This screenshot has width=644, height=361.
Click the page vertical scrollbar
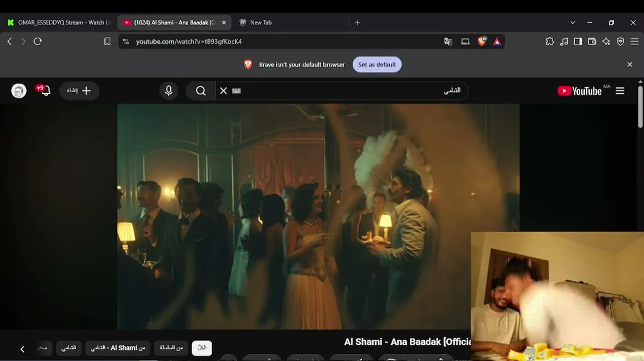640,107
